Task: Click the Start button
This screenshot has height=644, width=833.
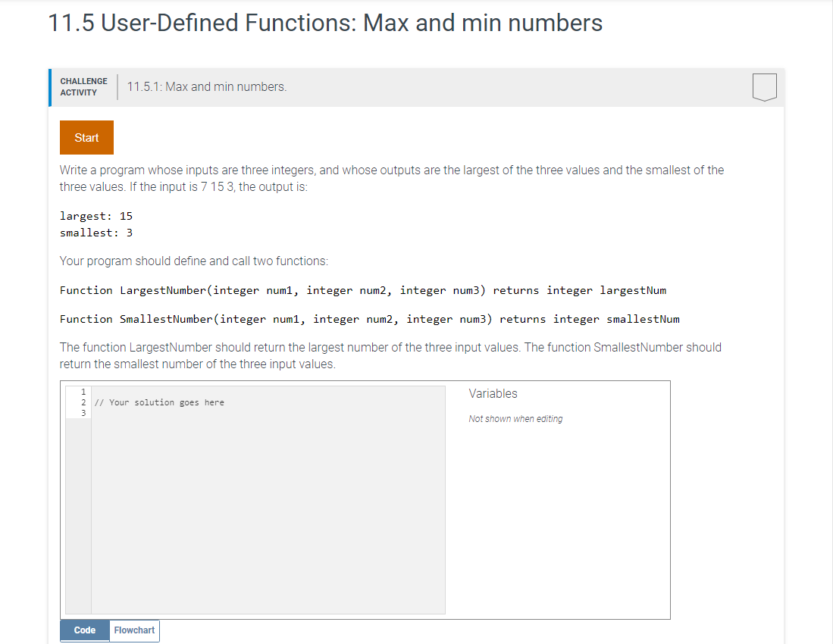Action: coord(86,137)
